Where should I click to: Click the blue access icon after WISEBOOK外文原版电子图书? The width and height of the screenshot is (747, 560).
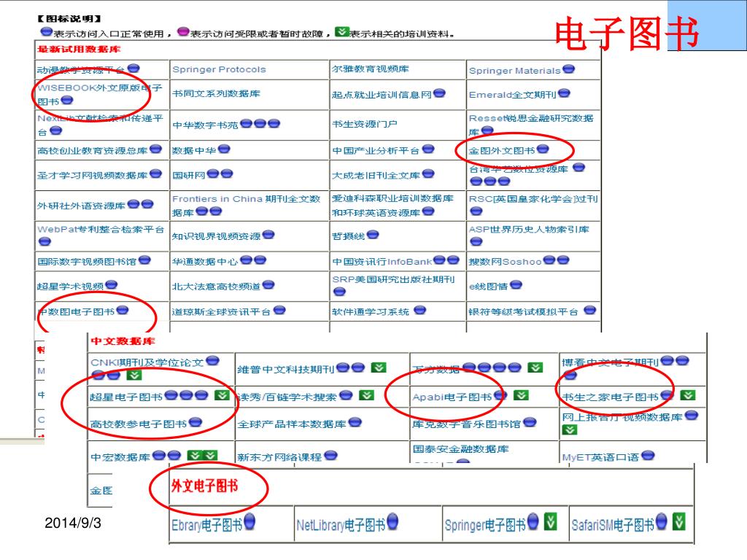point(67,100)
